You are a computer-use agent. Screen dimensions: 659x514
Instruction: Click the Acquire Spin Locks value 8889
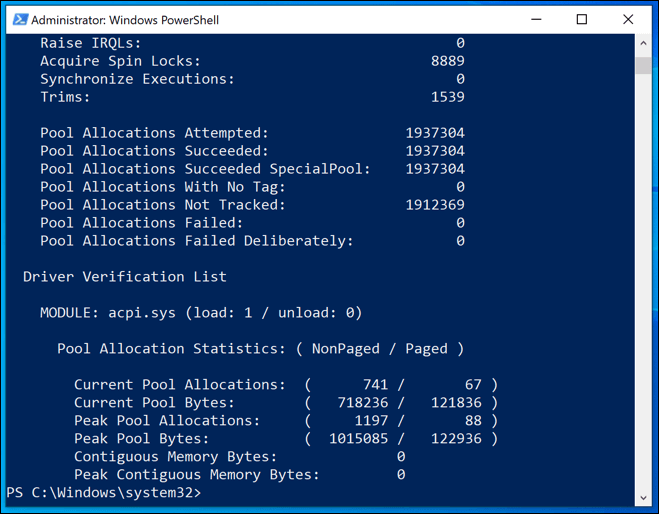[x=447, y=61]
